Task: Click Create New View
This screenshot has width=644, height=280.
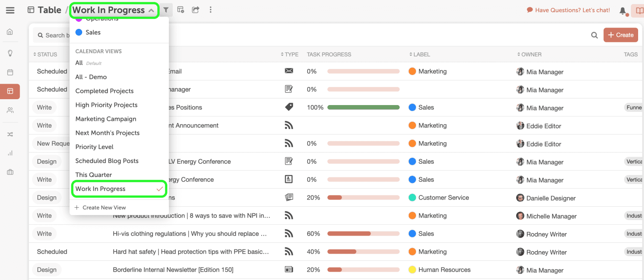Action: tap(100, 208)
